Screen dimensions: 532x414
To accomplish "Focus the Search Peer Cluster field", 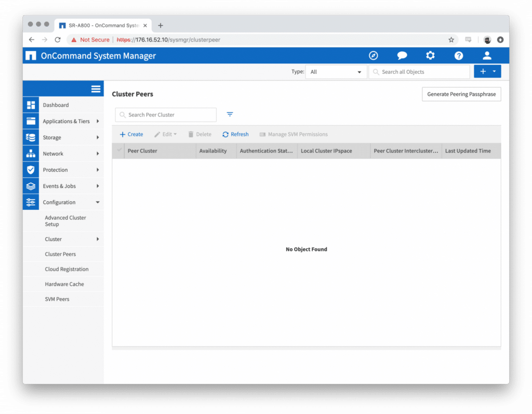I will [x=166, y=115].
